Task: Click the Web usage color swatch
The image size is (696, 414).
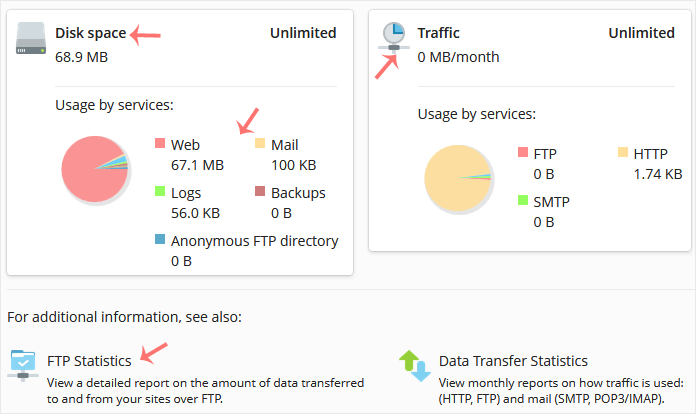Action: coord(160,144)
